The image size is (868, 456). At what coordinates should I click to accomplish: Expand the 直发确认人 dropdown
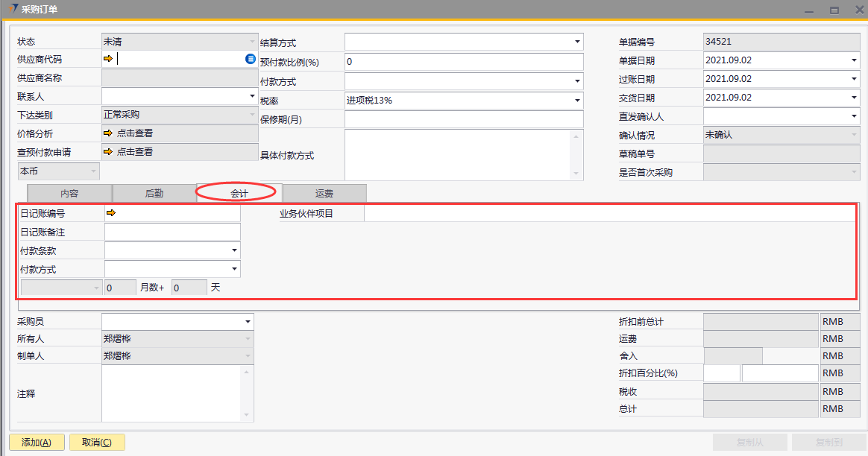pyautogui.click(x=853, y=117)
